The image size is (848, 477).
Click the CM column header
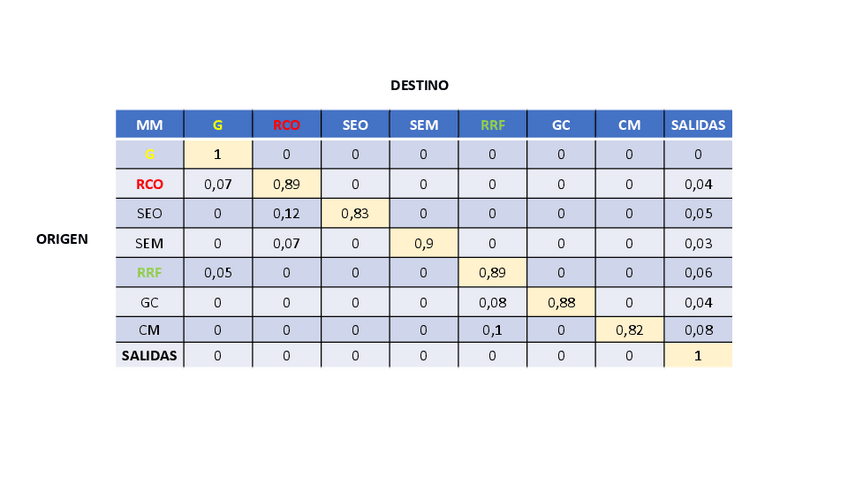[629, 125]
